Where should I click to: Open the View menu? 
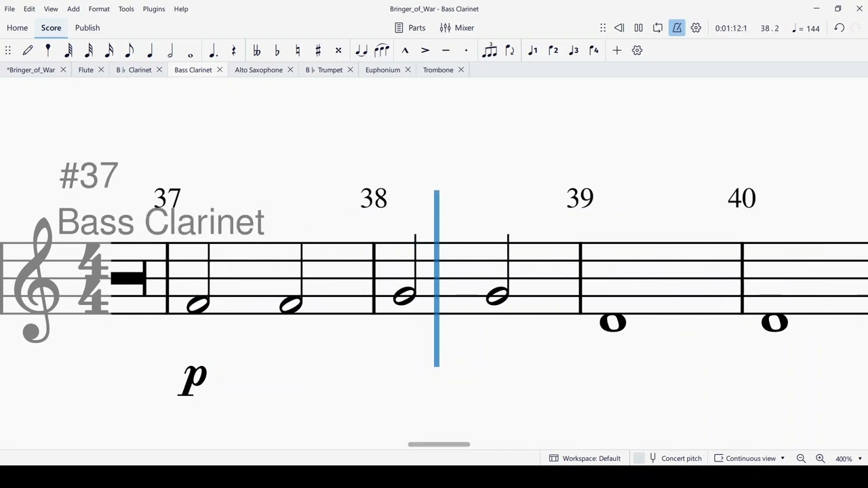click(51, 9)
